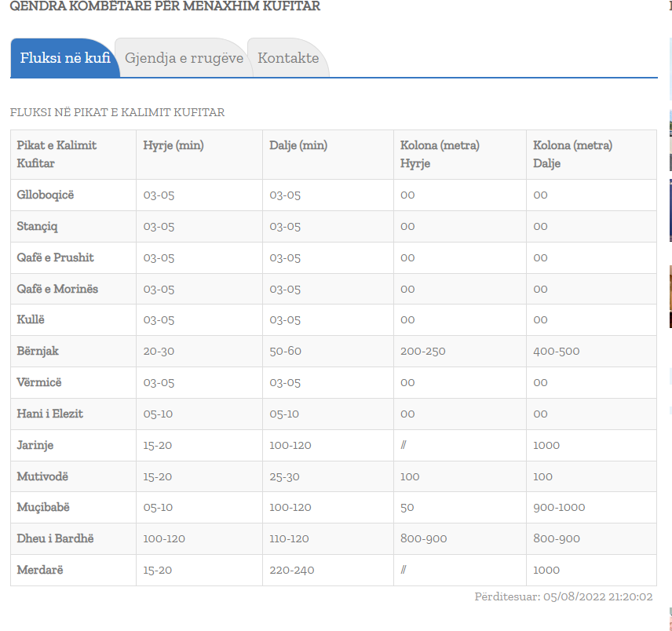Select the Jarinje border crossing name
Viewport: 672px width, 631px height.
(35, 445)
